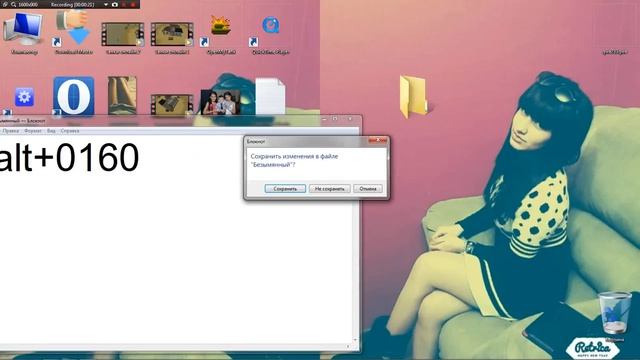Click the Notepad vertical scrollbar down arrow

pos(355,340)
